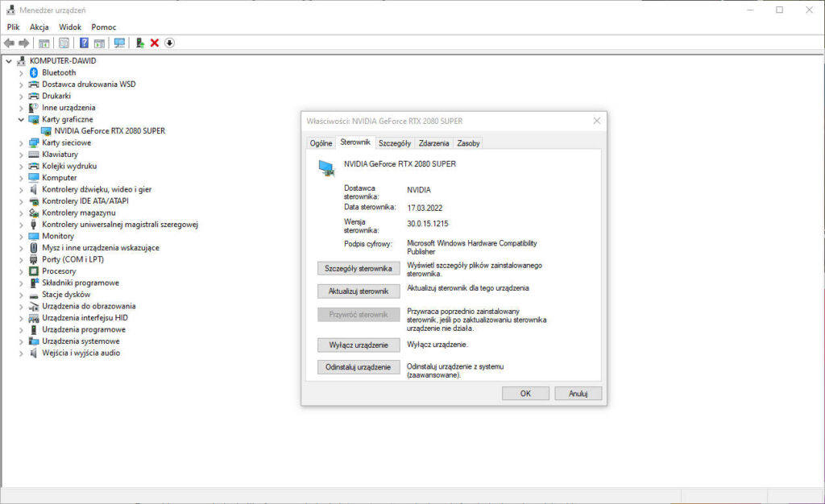Open the Plik menu
Screen dimensions: 825x504
[x=13, y=27]
